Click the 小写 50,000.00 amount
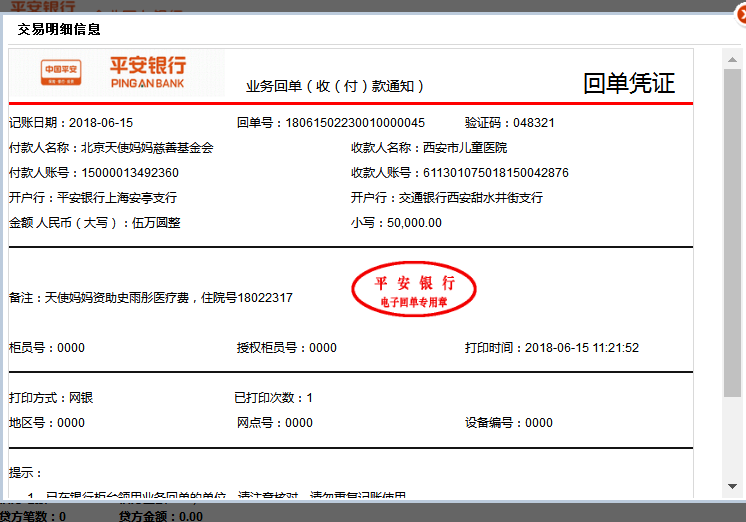The height and width of the screenshot is (522, 746). point(396,223)
